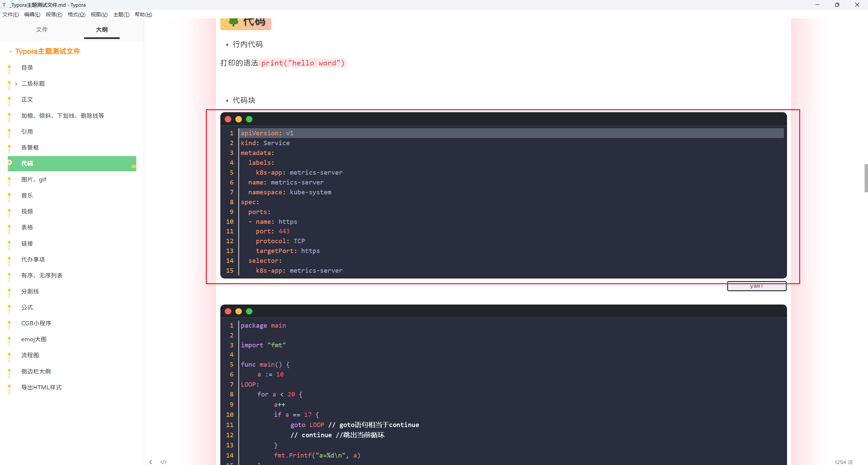Jump to 告警框 in outline
This screenshot has width=868, height=465.
pos(30,148)
